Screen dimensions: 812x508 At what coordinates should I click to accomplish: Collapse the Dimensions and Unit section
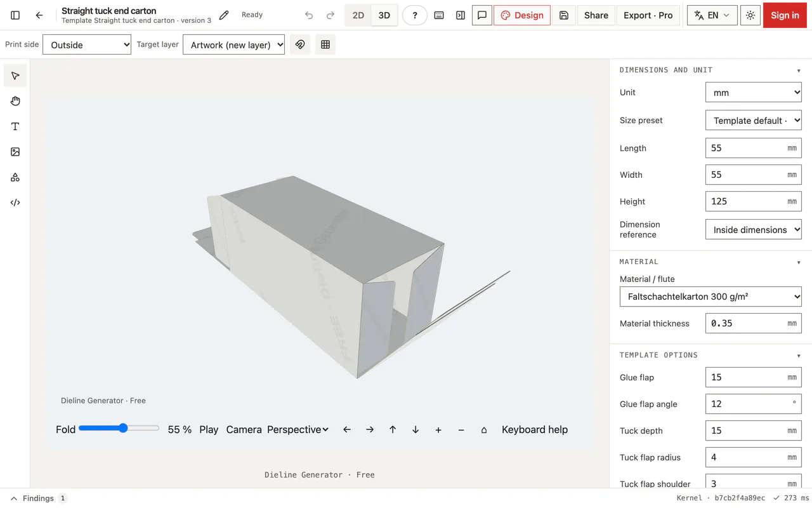pos(710,70)
